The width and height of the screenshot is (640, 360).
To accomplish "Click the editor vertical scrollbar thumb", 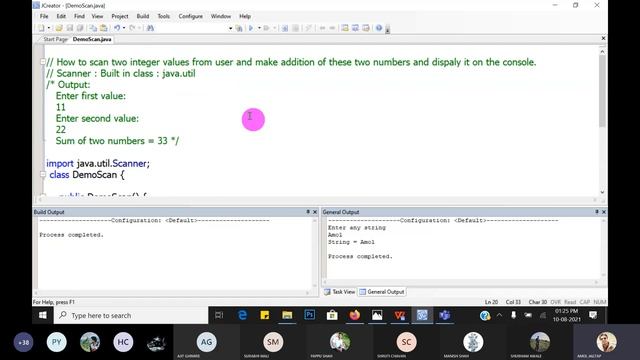I will (x=602, y=91).
